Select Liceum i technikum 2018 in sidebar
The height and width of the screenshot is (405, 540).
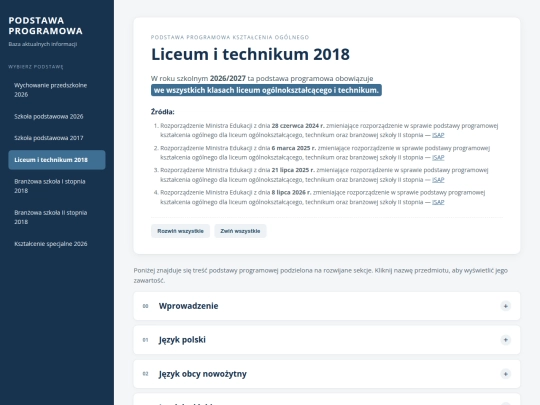[57, 160]
